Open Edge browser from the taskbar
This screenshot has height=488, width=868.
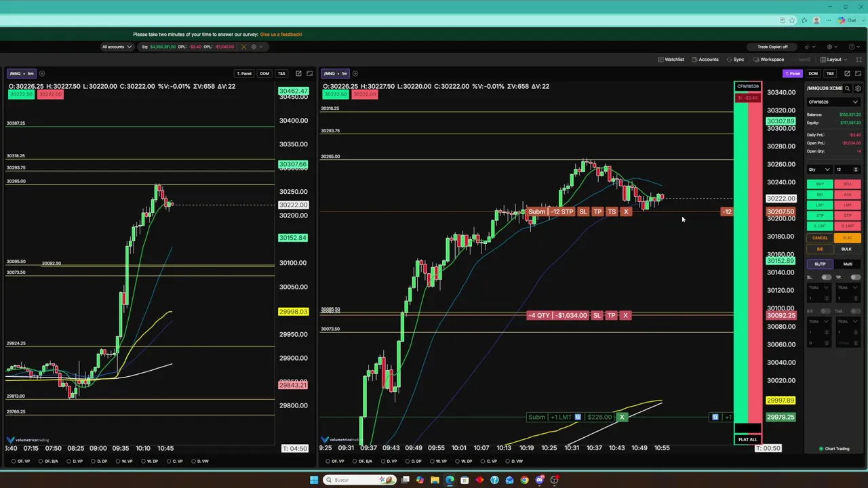pyautogui.click(x=450, y=480)
